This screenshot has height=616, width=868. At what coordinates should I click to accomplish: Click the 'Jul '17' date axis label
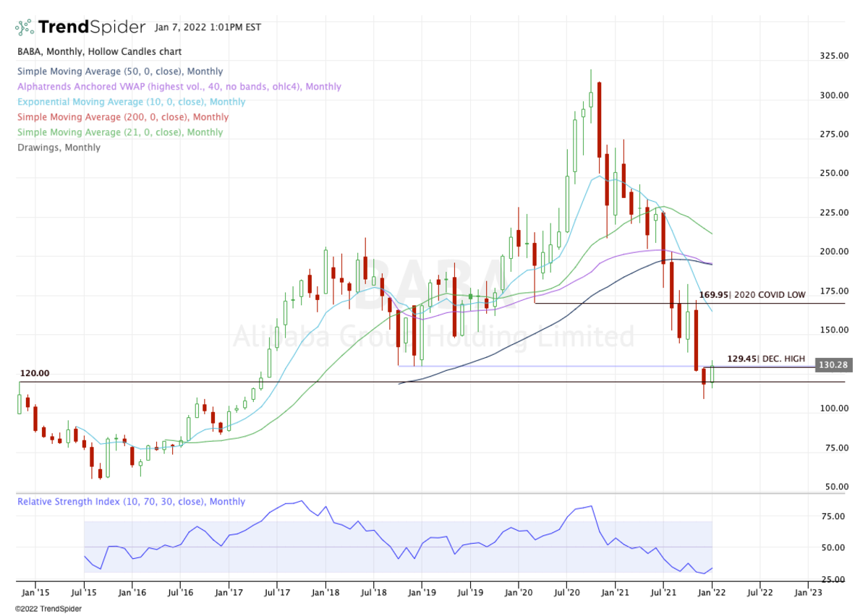276,592
